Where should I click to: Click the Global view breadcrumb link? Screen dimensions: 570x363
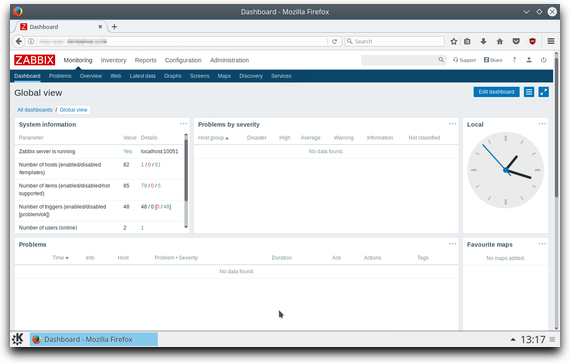coord(73,110)
